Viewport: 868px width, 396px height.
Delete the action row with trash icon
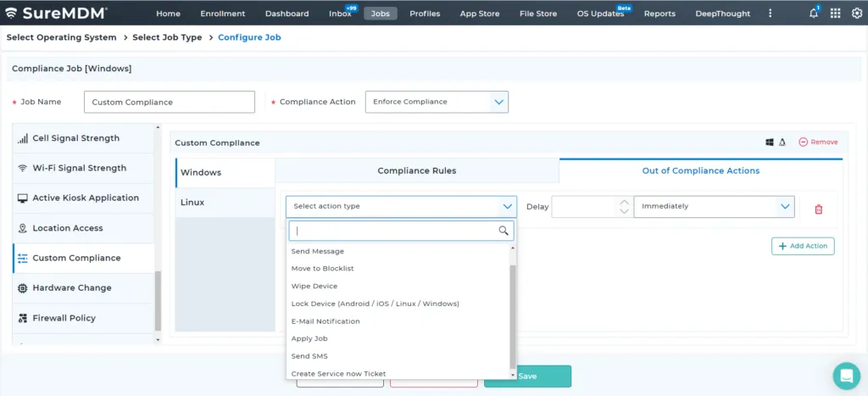819,209
